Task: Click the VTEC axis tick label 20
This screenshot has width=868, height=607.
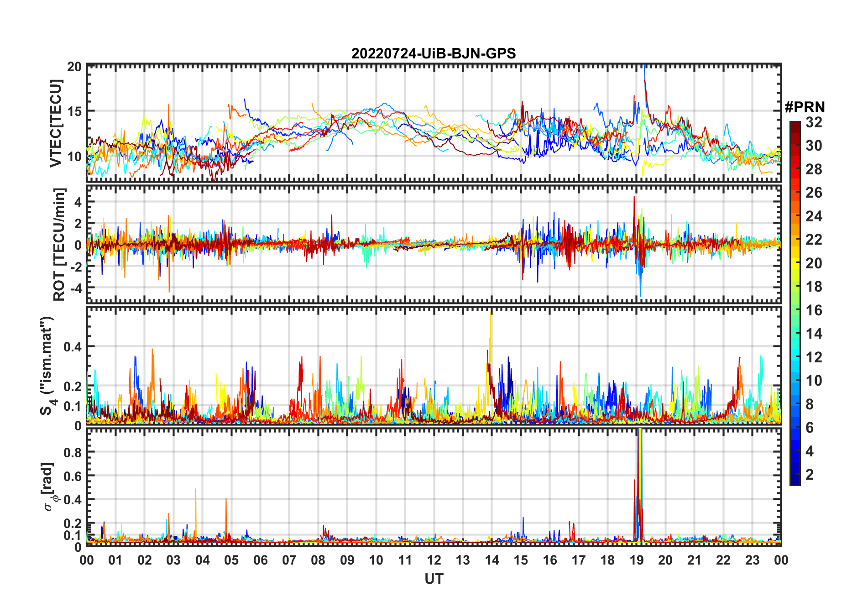Action: pyautogui.click(x=74, y=67)
